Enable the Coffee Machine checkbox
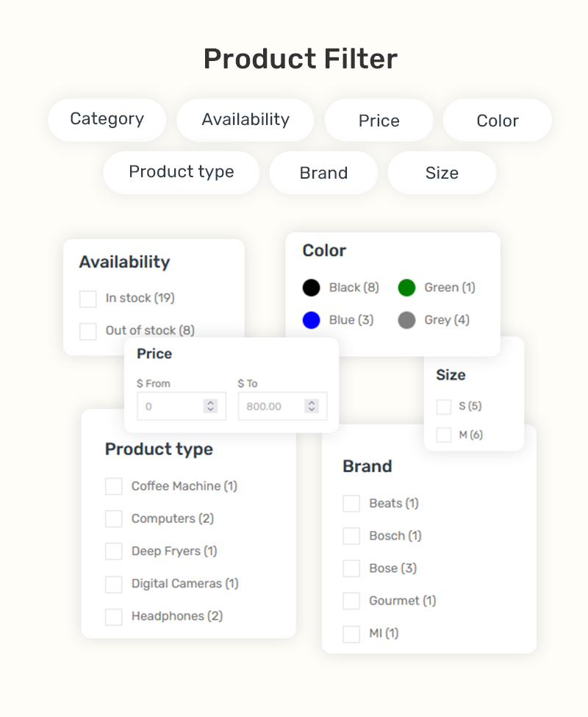The image size is (588, 717). pyautogui.click(x=114, y=487)
